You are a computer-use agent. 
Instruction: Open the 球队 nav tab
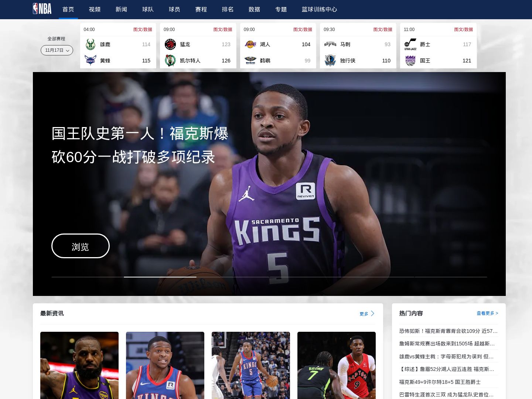[x=148, y=10]
